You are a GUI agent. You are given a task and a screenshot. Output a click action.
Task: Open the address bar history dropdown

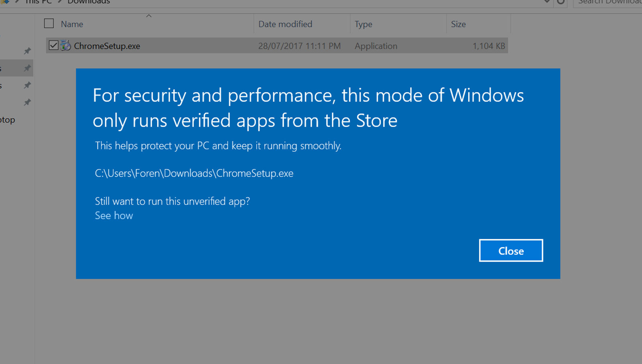[547, 2]
